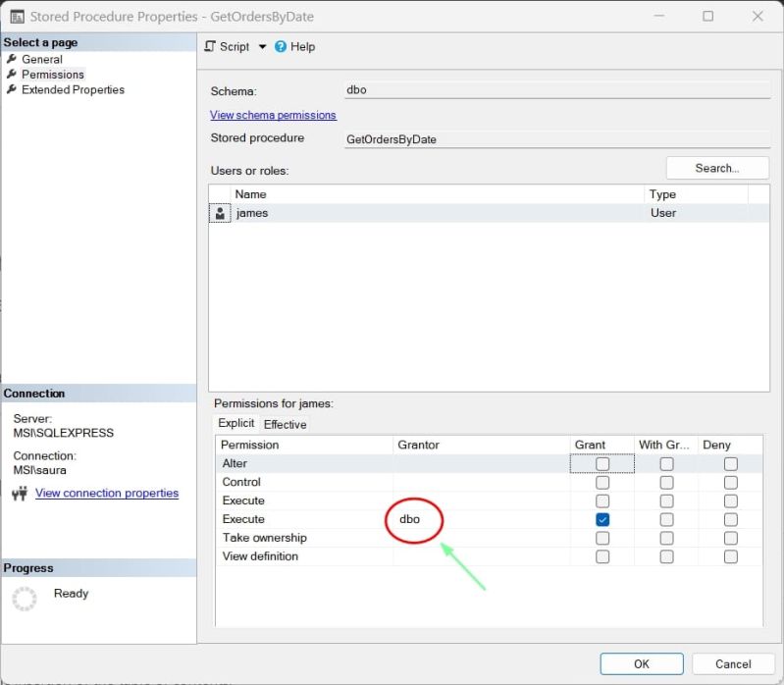Check Grant for Take ownership permission
784x685 pixels.
602,538
